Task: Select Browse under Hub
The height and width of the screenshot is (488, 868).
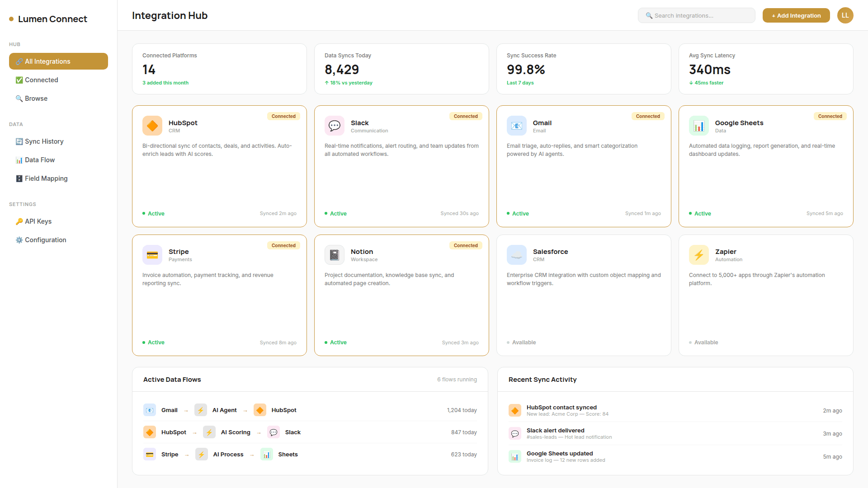Action: (x=36, y=99)
